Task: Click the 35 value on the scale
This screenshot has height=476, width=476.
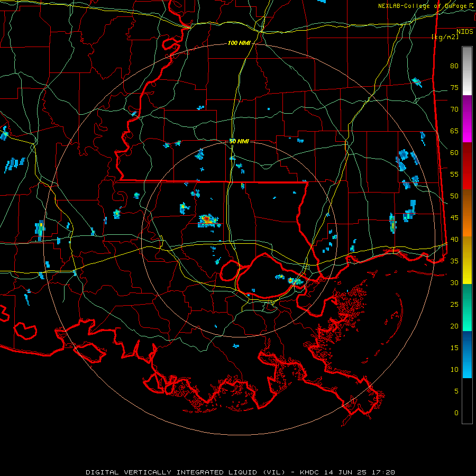Action: 454,261
